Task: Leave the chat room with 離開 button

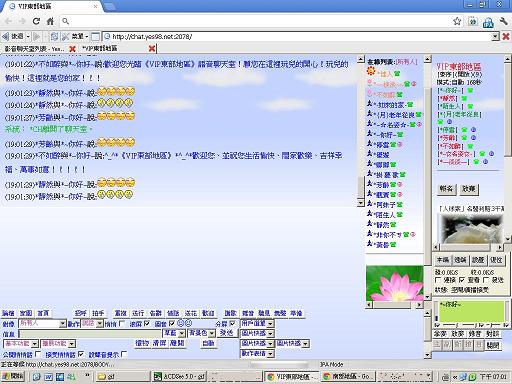Action: pos(177,343)
